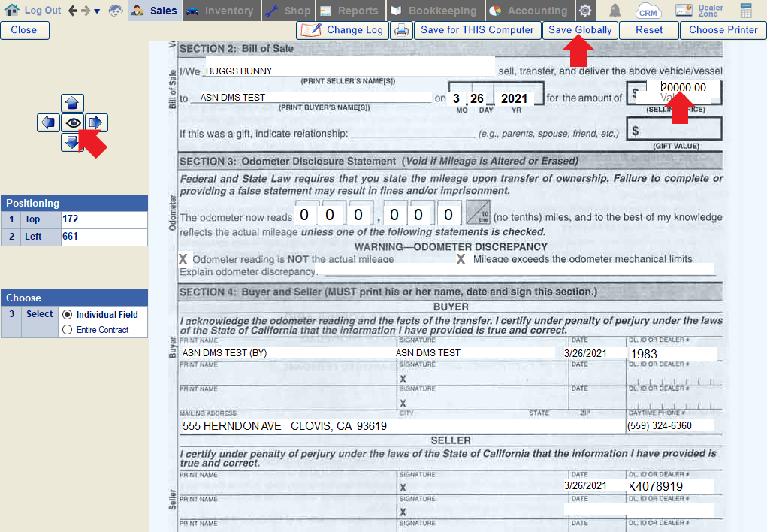Viewport: 767px width, 532px height.
Task: Reset the field positioning
Action: [649, 30]
